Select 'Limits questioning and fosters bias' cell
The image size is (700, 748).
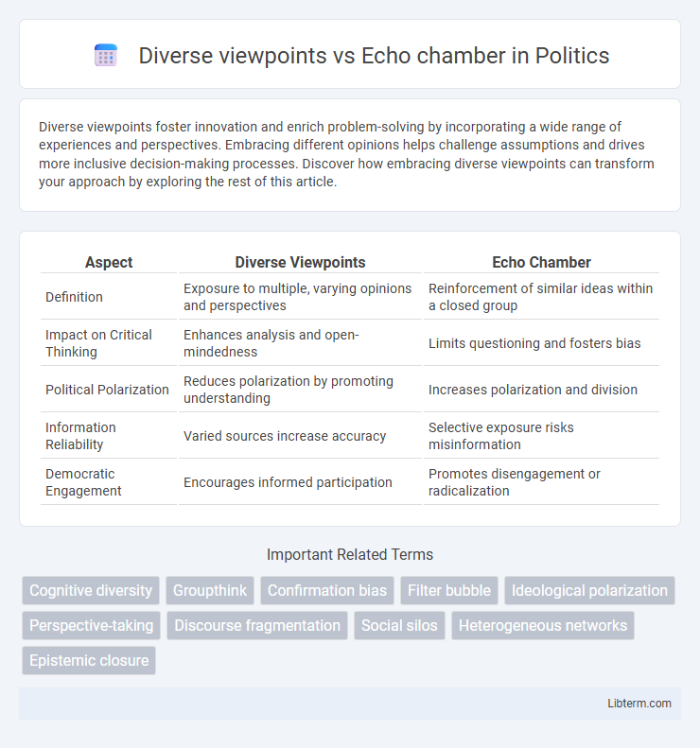(x=542, y=343)
